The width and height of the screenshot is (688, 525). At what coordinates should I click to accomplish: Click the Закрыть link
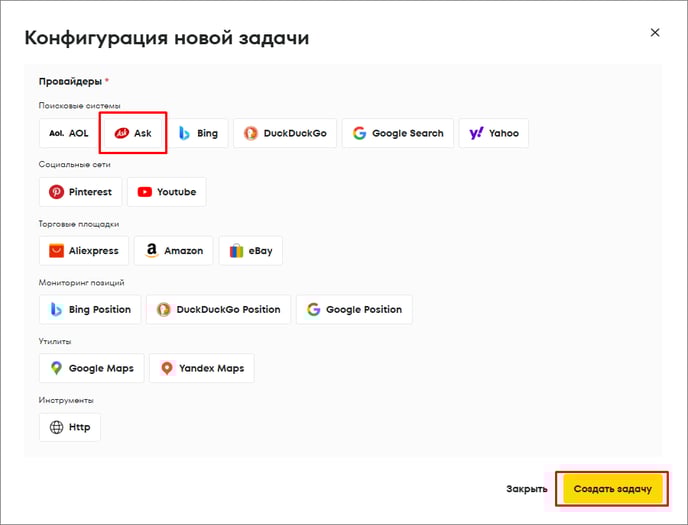[x=527, y=489]
